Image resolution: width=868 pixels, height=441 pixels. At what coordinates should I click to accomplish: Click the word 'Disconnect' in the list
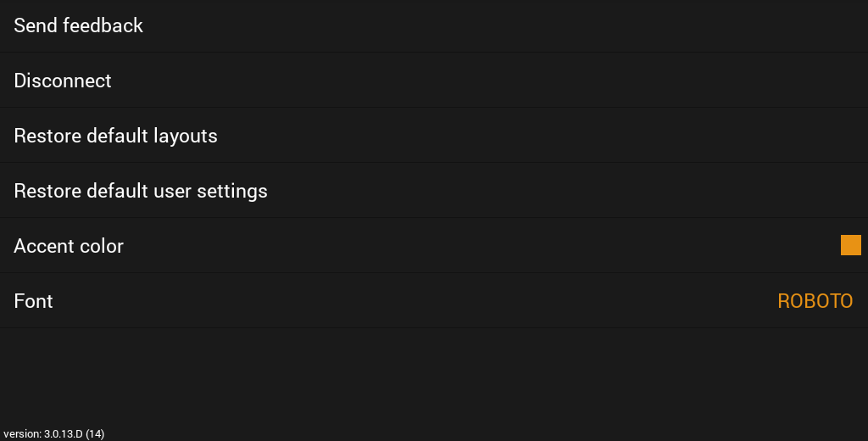(x=63, y=81)
